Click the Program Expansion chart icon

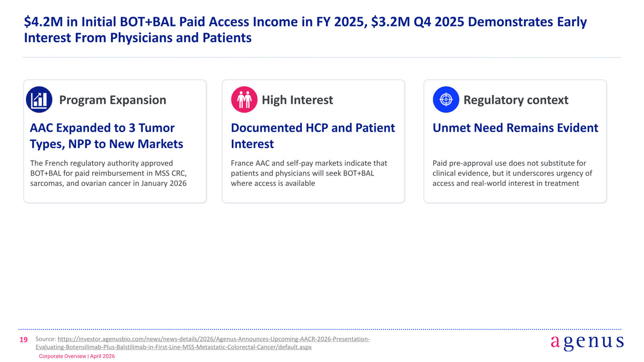[x=39, y=99]
